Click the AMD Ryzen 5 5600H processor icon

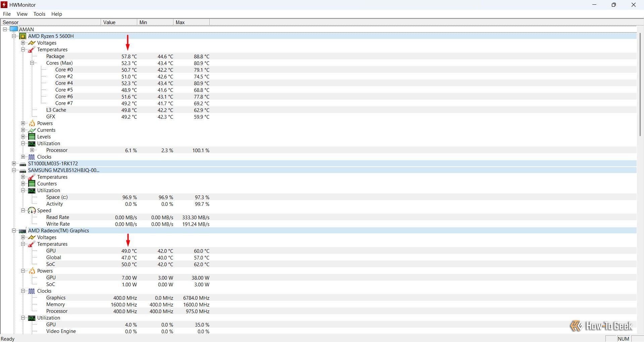click(x=23, y=36)
